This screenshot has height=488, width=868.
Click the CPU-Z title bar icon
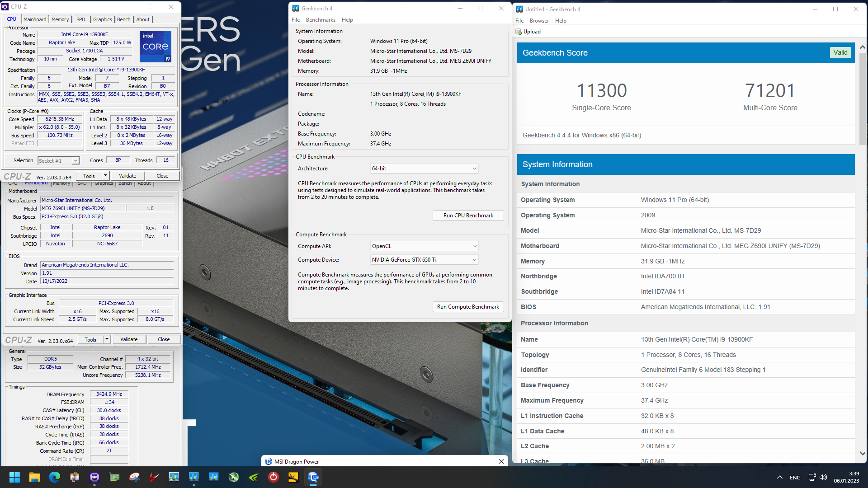5,7
